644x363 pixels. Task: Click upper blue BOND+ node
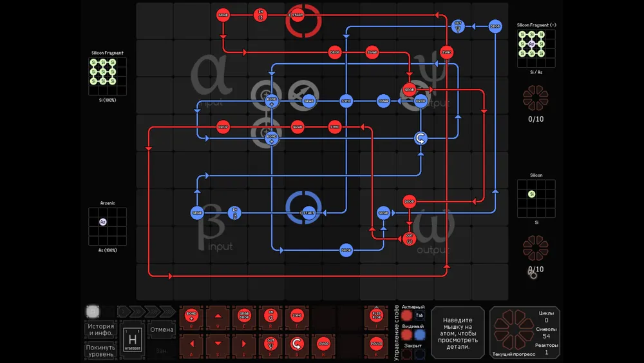click(x=272, y=101)
